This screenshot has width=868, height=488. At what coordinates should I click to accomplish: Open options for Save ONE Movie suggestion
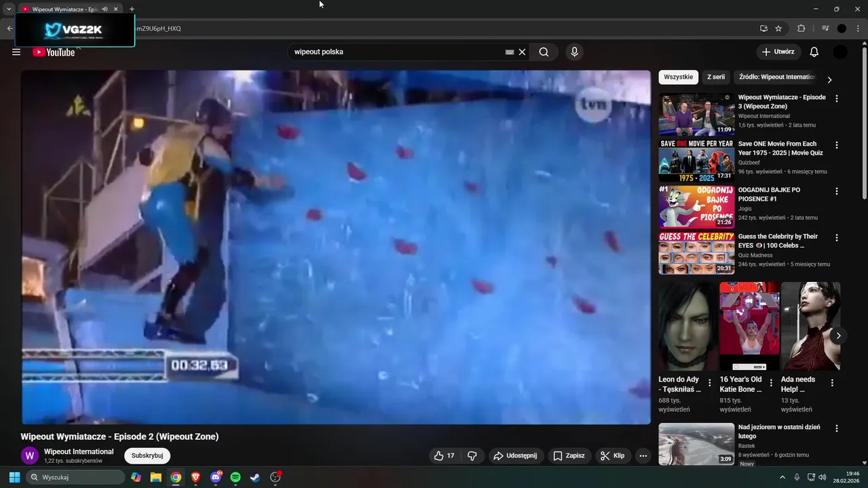click(x=836, y=145)
